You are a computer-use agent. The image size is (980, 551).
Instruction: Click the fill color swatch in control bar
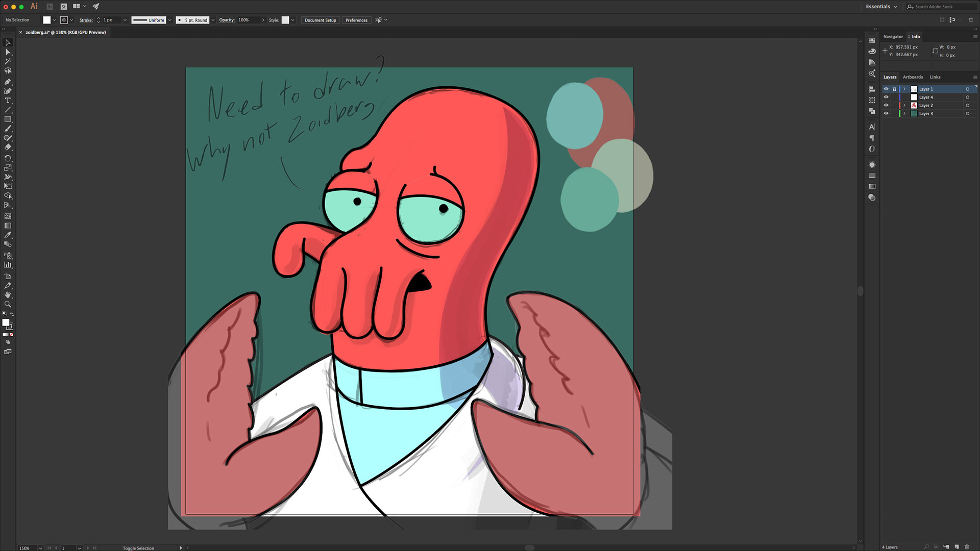click(47, 20)
